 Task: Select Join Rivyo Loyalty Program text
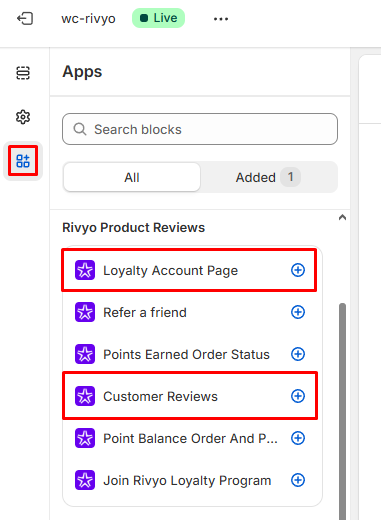187,481
